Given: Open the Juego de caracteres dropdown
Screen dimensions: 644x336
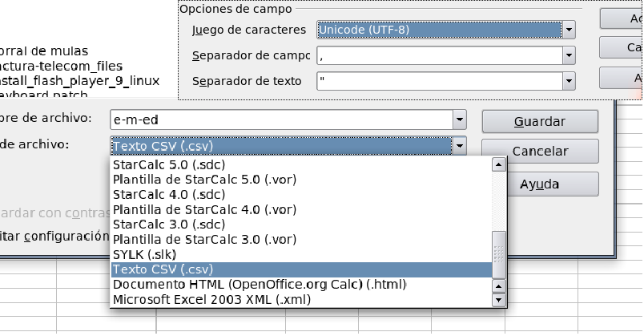Looking at the screenshot, I should click(x=569, y=30).
